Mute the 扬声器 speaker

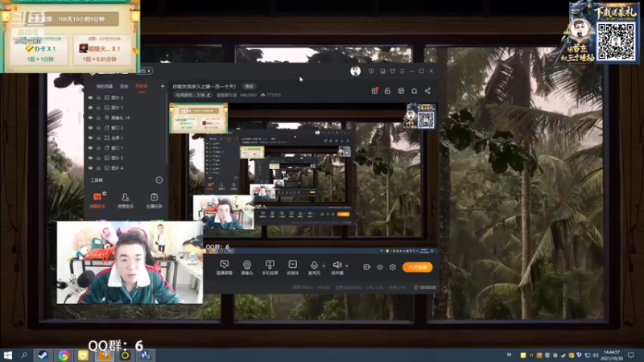coord(337,267)
